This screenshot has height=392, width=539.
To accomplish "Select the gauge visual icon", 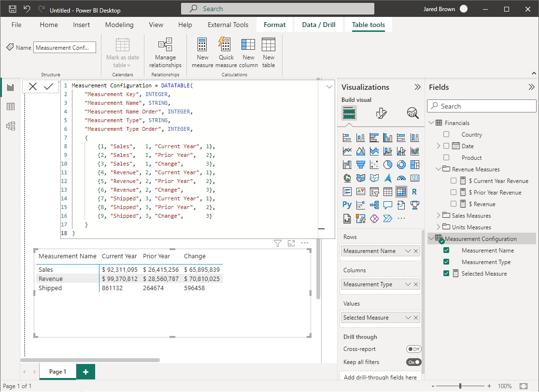I will 401,178.
